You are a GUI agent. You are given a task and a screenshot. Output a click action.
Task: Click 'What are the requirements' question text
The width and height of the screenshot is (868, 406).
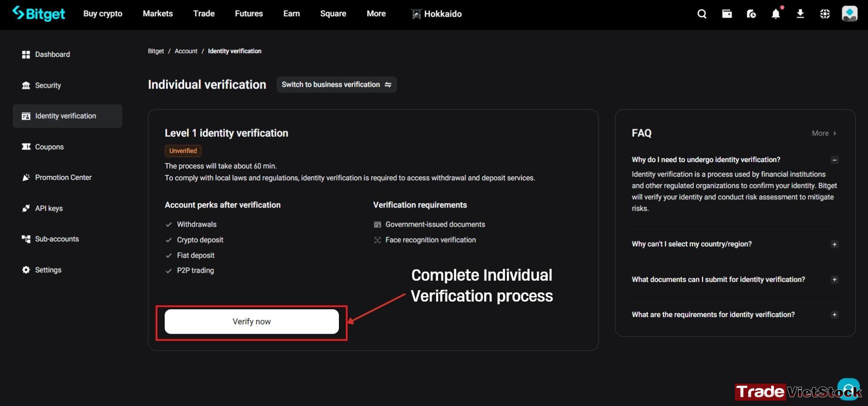(x=713, y=315)
